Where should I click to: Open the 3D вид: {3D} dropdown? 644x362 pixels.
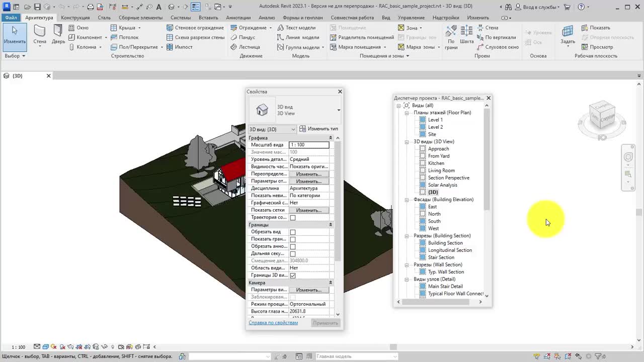[x=273, y=129]
